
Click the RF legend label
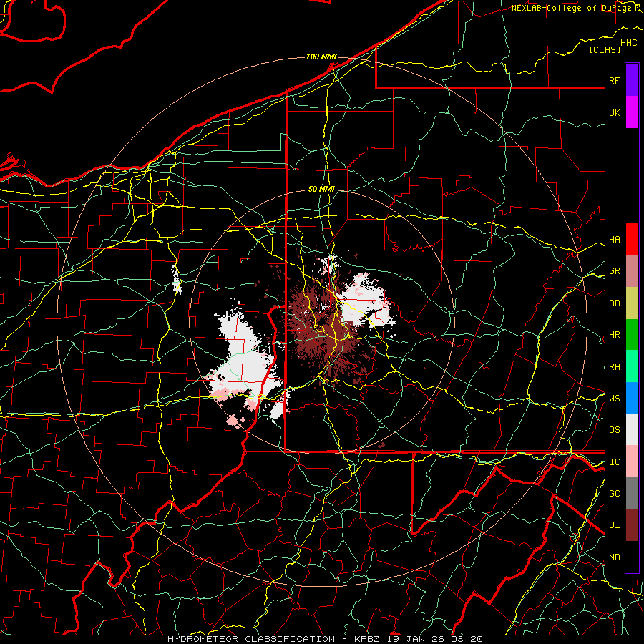[x=614, y=80]
